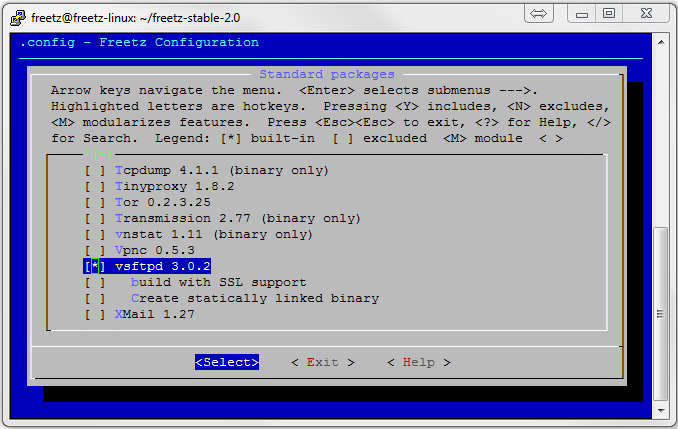Maximize the terminal window
The image size is (678, 429).
pos(608,13)
